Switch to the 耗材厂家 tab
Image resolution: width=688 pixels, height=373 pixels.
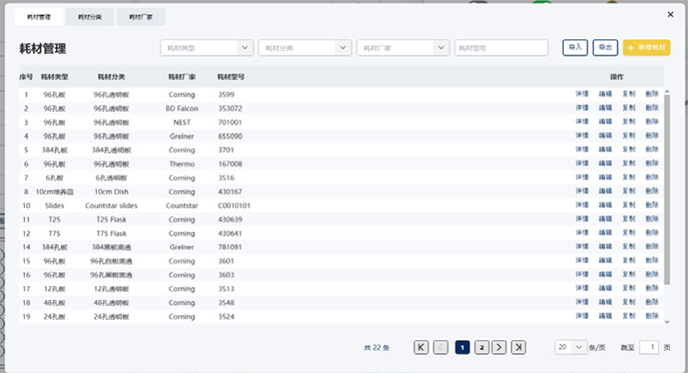click(141, 17)
